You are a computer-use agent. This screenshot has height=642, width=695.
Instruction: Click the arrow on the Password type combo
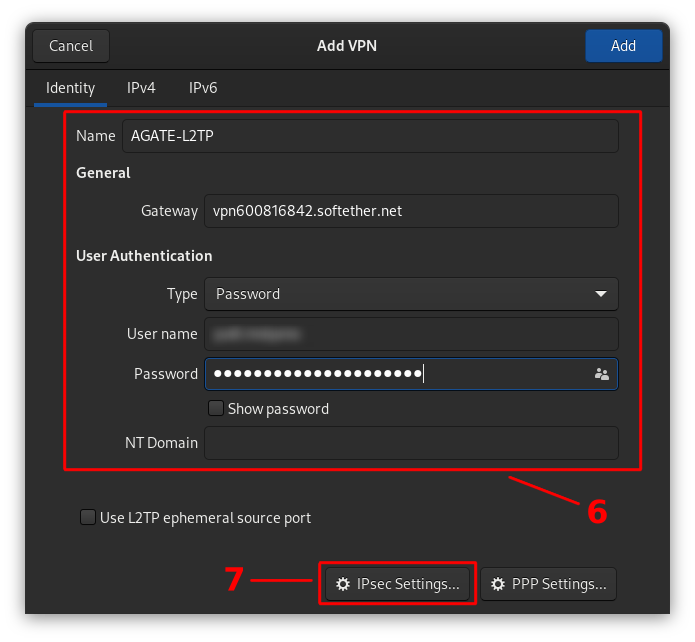coord(600,294)
